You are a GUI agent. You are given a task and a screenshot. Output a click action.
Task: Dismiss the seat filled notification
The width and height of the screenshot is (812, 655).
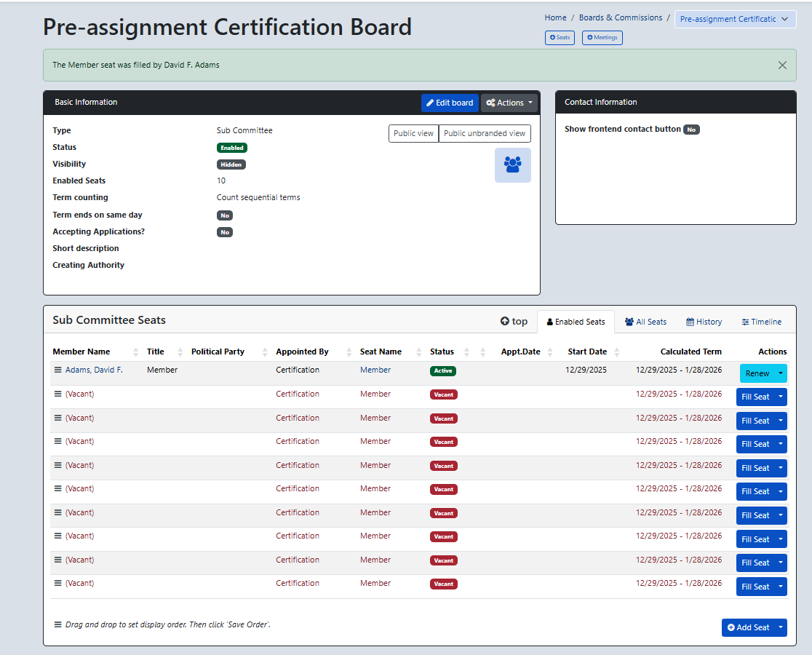[x=782, y=65]
